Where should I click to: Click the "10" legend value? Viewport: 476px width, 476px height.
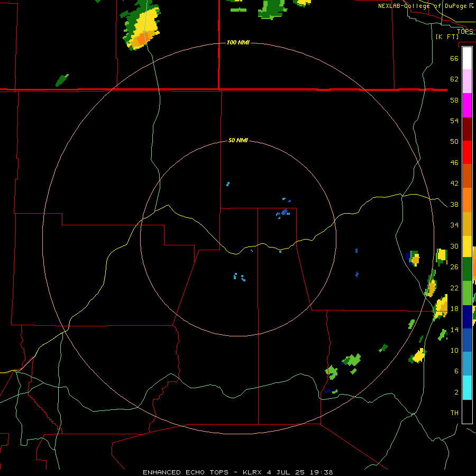pos(454,351)
